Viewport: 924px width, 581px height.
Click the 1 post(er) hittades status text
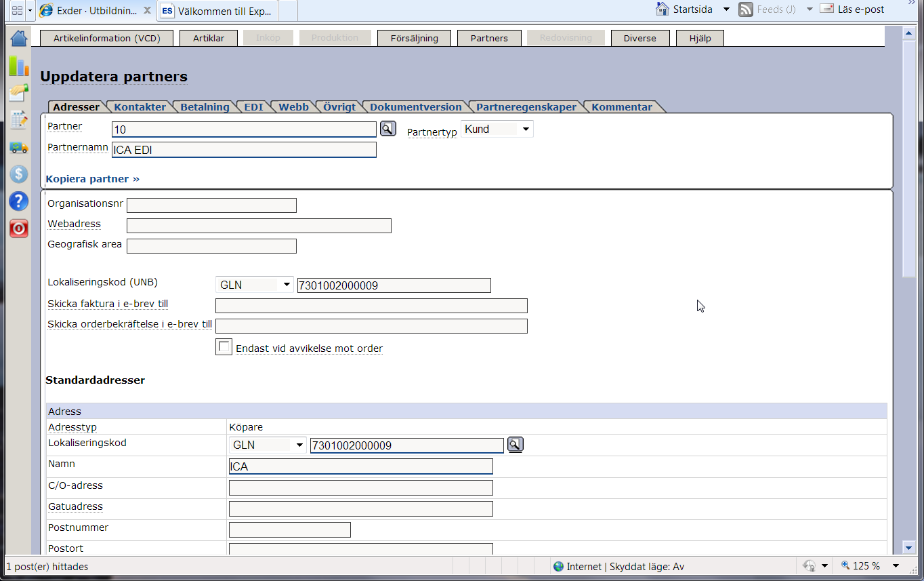coord(47,566)
